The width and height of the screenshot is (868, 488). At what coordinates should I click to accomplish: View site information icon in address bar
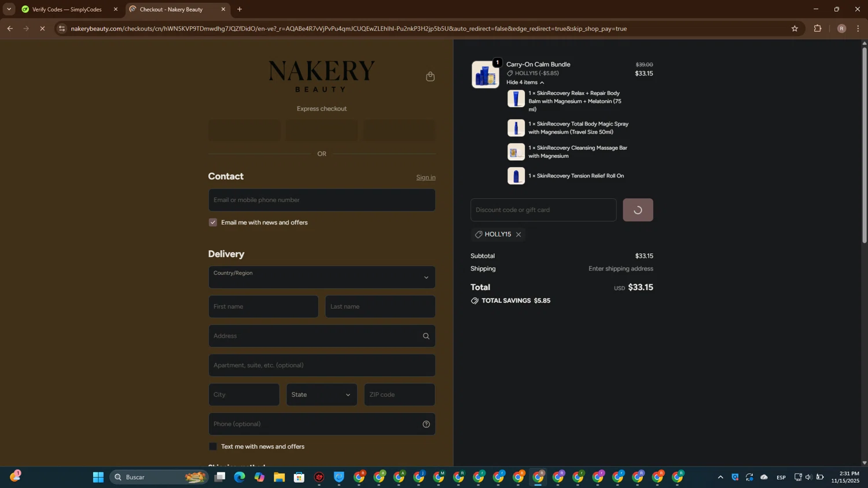click(62, 28)
